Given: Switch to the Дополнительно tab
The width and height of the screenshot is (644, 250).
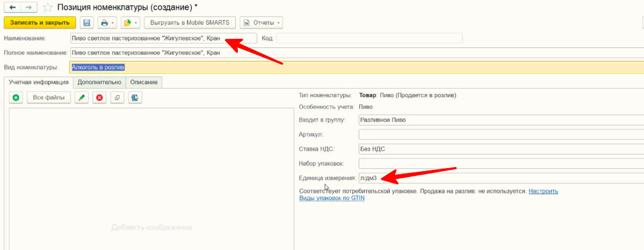Looking at the screenshot, I should coord(100,82).
